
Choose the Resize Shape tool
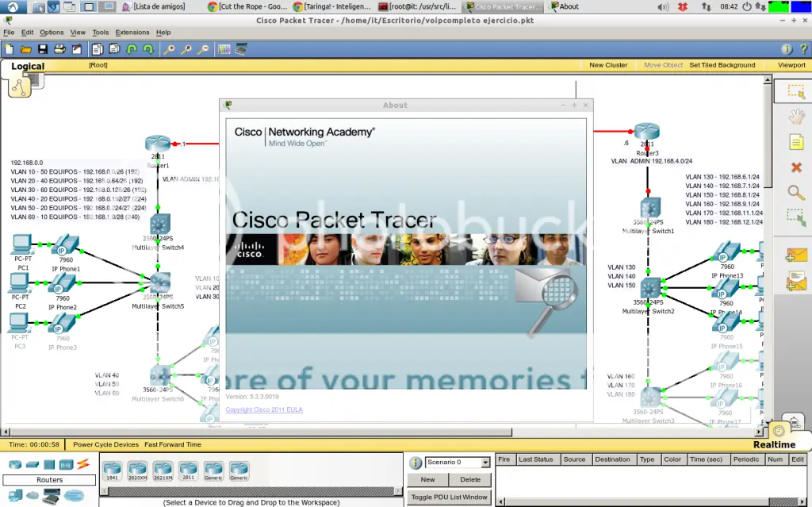tap(796, 217)
